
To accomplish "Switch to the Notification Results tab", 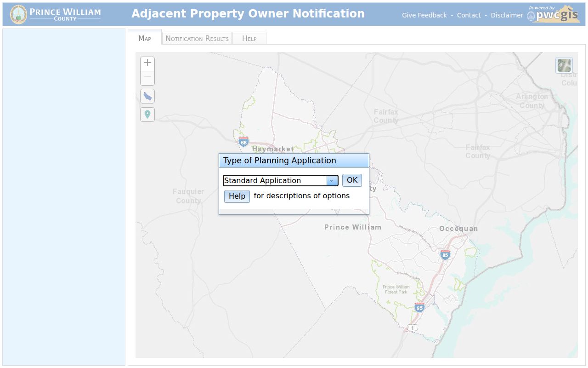I will pos(197,39).
